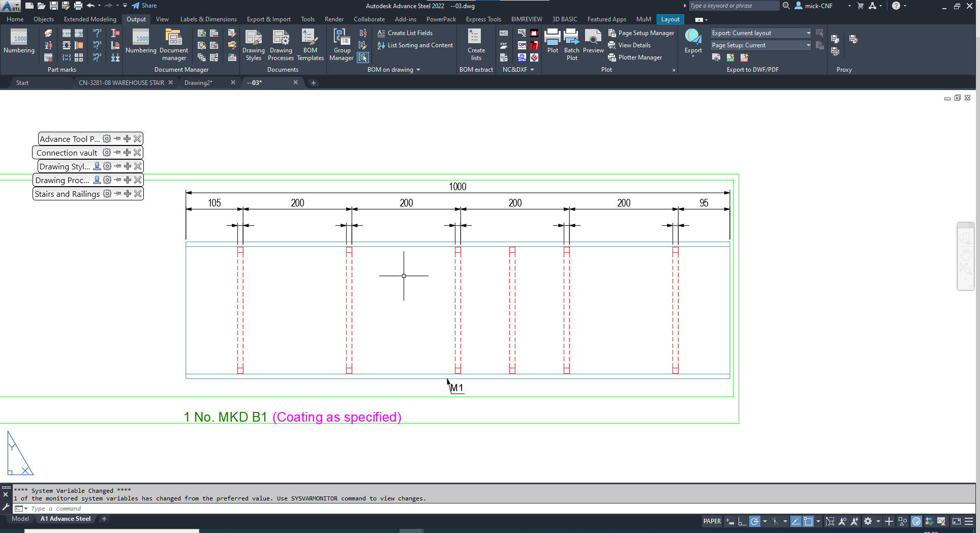Launch the Group Manager
This screenshot has height=533, width=980.
tap(341, 45)
